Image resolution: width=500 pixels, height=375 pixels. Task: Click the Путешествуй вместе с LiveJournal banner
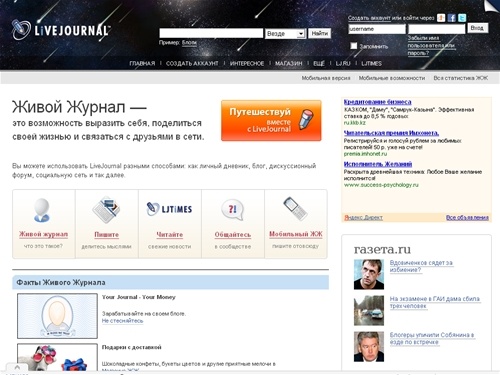[271, 120]
